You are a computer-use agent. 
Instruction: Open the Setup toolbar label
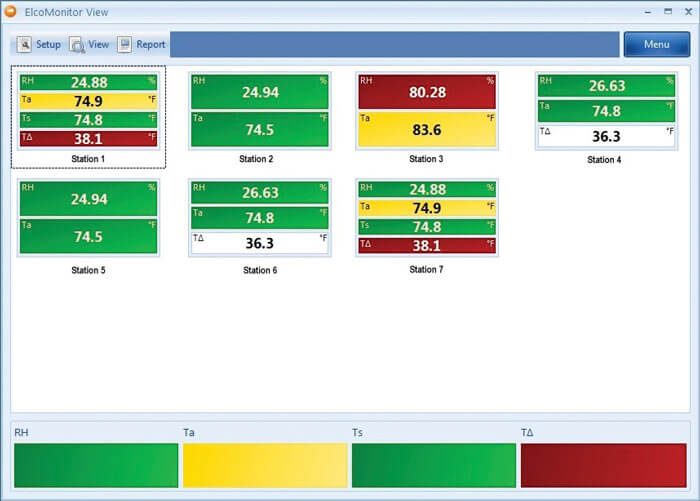click(x=48, y=45)
